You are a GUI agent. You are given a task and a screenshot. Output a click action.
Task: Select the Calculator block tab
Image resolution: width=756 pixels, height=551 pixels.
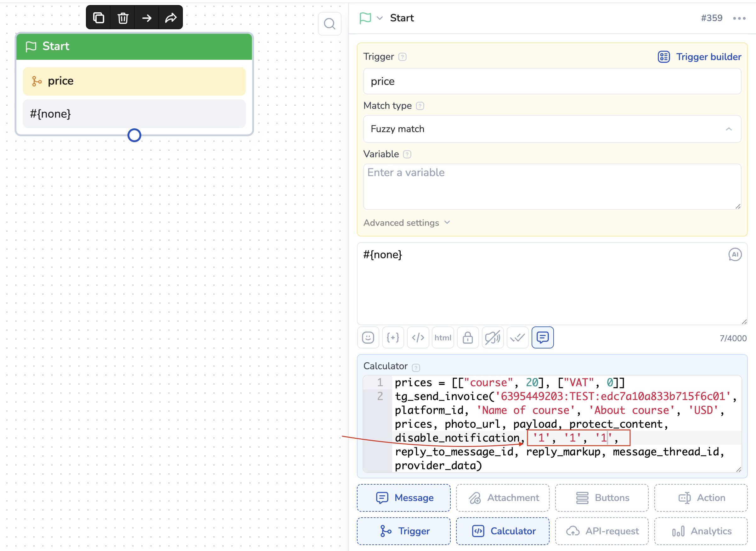pos(503,531)
